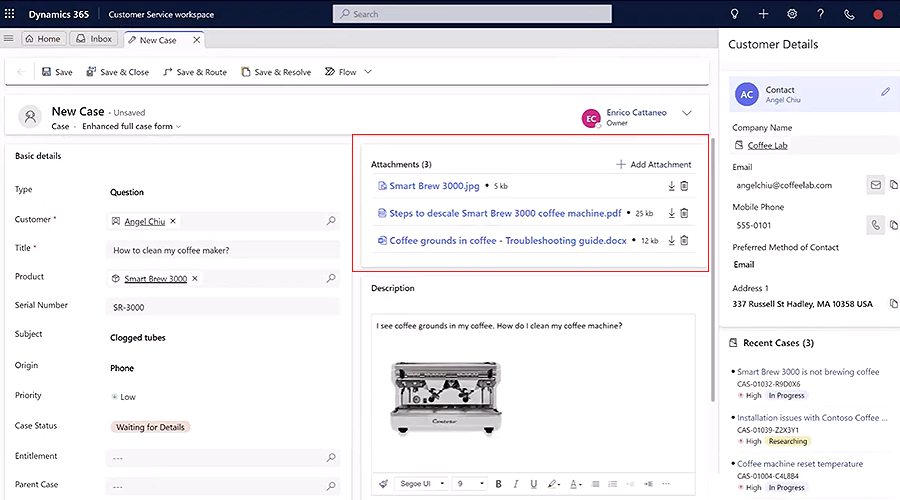Click the plus quick create icon
The height and width of the screenshot is (500, 900).
tap(763, 14)
